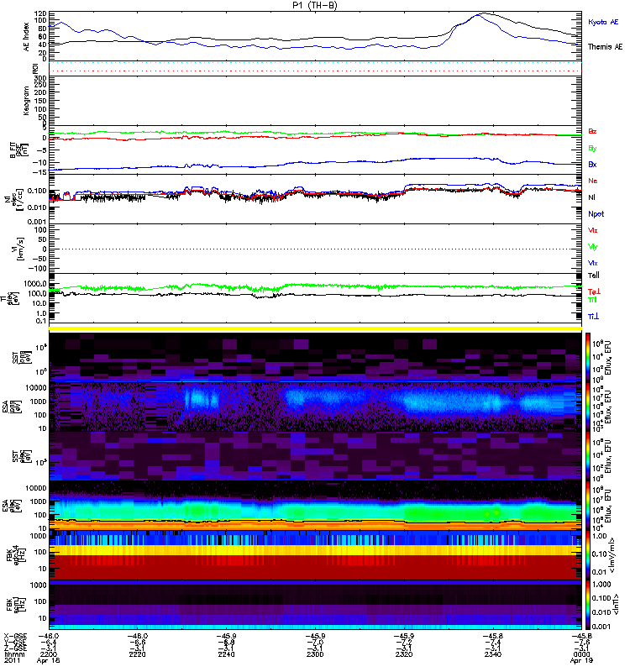Screen dimensions: 630x672
Task: Select the red 'Te⊥' legend label
Action: click(594, 291)
